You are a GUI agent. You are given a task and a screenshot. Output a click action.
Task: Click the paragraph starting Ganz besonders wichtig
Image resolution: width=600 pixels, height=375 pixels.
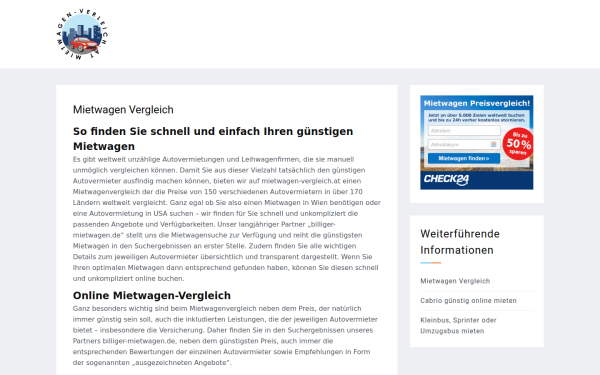click(x=226, y=335)
